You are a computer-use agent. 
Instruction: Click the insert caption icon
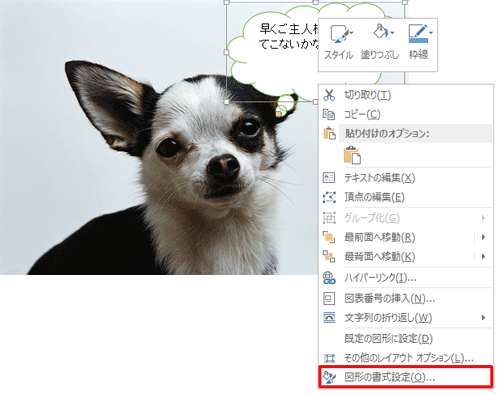[329, 298]
